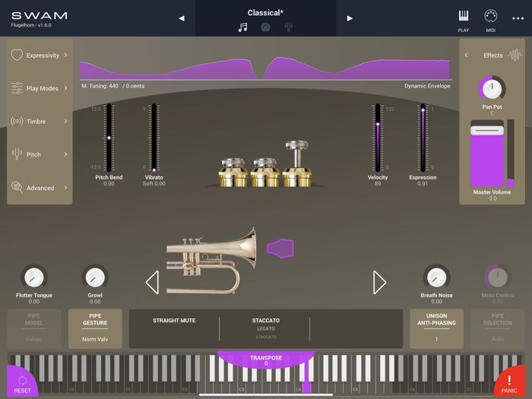This screenshot has height=399, width=532.
Task: Click the Effects panel title
Action: tap(493, 55)
